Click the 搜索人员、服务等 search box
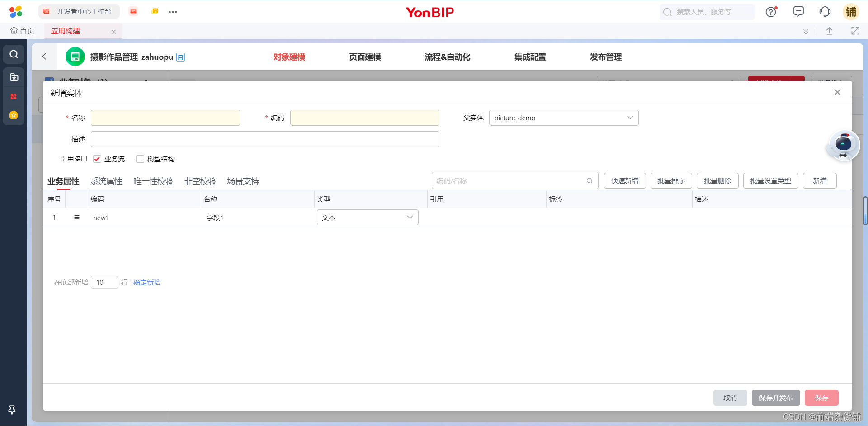Screen dimensions: 868x426 pos(707,12)
